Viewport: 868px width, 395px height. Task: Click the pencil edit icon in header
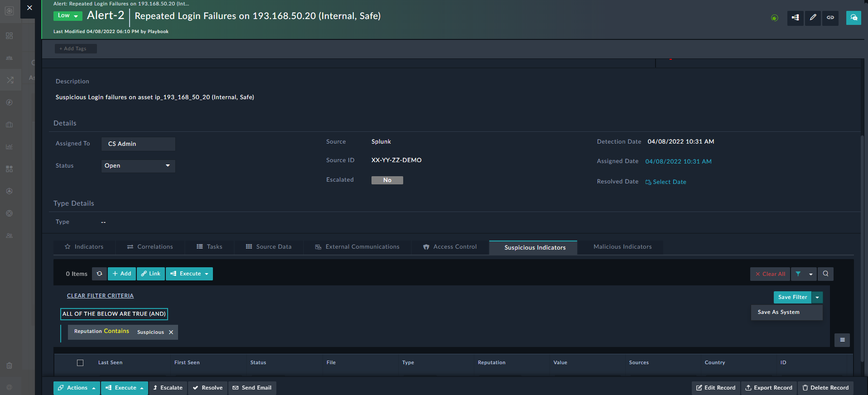(x=813, y=18)
